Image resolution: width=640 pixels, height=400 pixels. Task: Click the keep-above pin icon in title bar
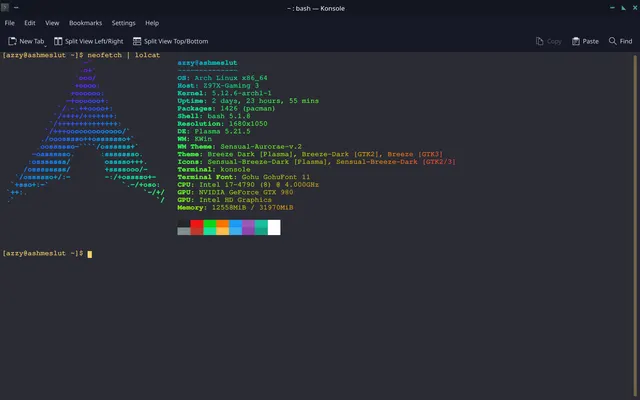pyautogui.click(x=16, y=7)
